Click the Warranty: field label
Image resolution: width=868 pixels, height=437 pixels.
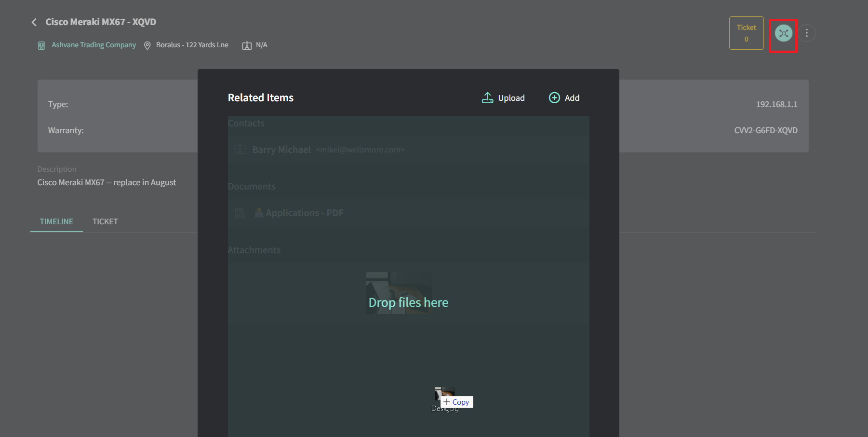point(66,130)
